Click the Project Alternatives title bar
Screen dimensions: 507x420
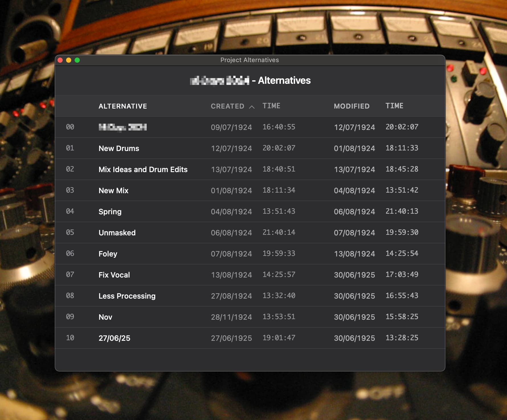point(250,60)
